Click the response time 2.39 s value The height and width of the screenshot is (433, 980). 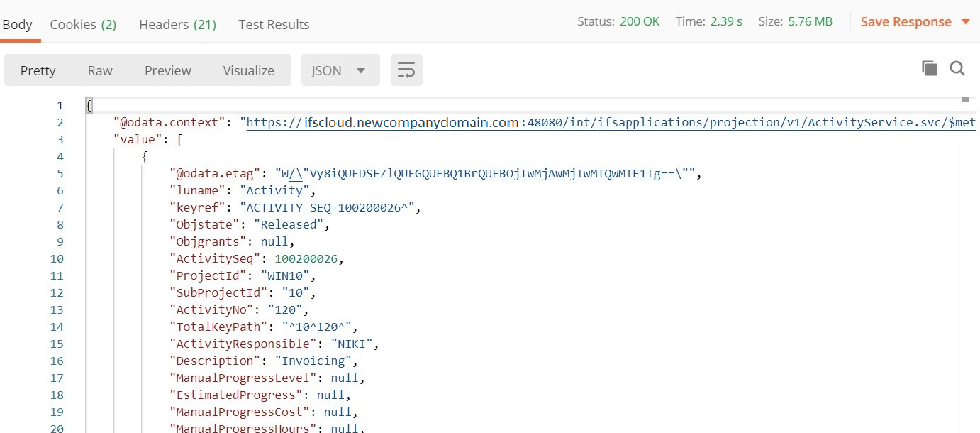click(x=726, y=21)
